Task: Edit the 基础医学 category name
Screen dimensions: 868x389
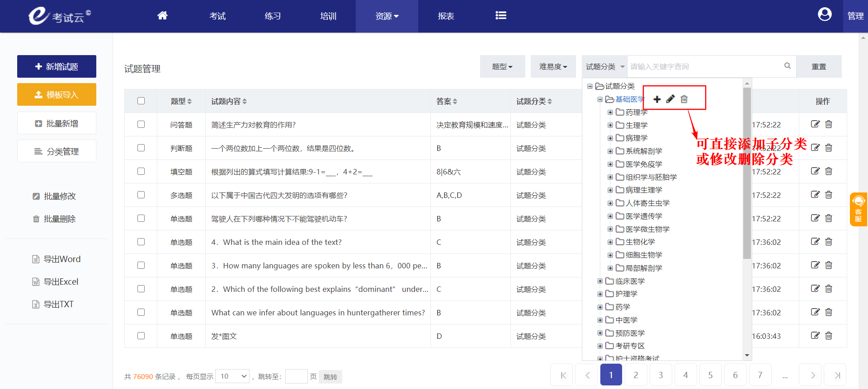Action: pyautogui.click(x=670, y=99)
